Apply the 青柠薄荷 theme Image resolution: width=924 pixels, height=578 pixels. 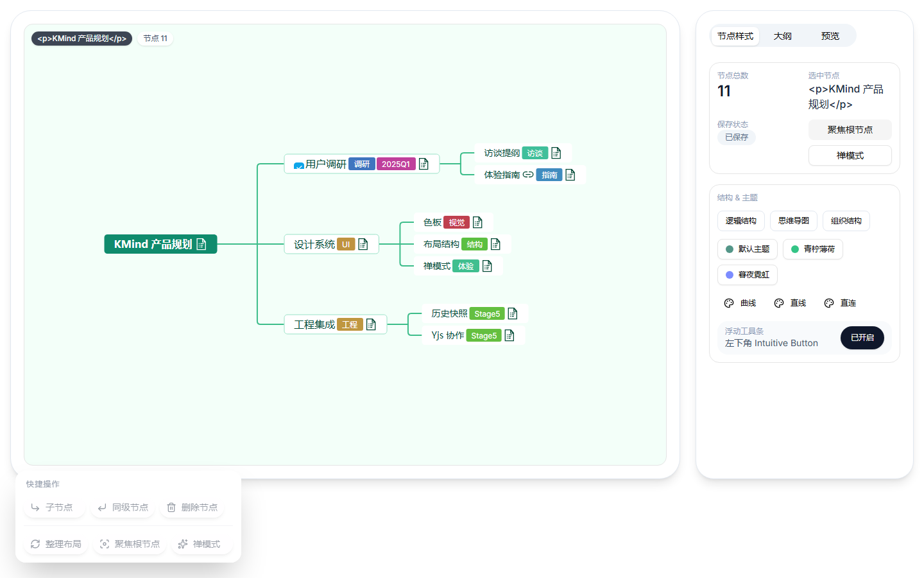pos(813,249)
